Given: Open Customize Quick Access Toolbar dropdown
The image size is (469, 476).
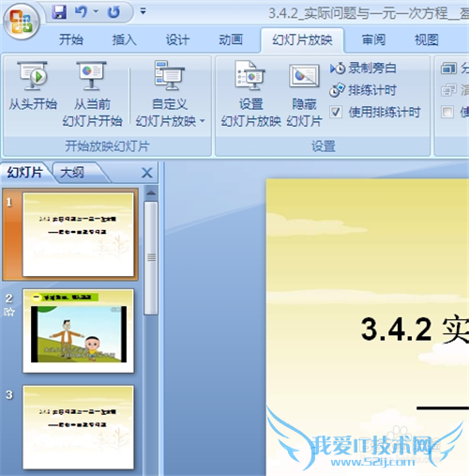Looking at the screenshot, I should [x=143, y=11].
